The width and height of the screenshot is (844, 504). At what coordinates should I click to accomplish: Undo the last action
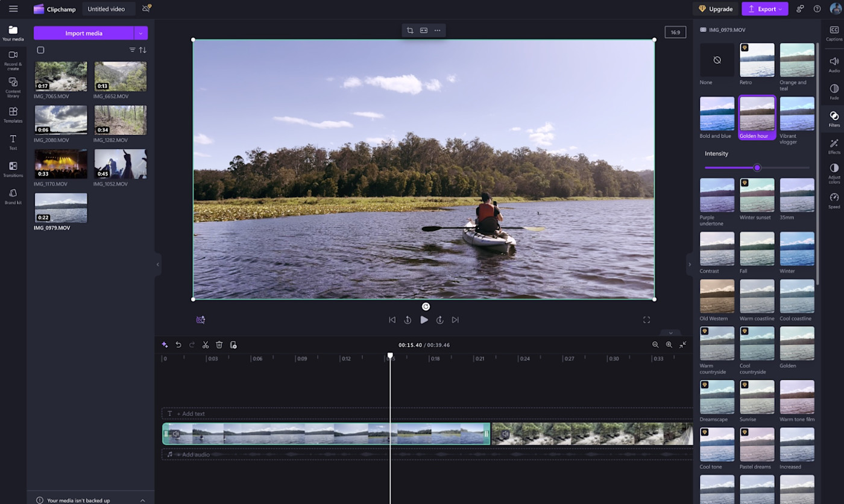coord(178,345)
